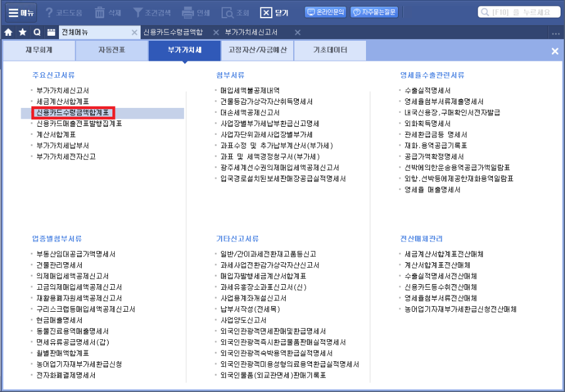Select the 기초데이터 category tab
The width and height of the screenshot is (565, 392).
(330, 50)
